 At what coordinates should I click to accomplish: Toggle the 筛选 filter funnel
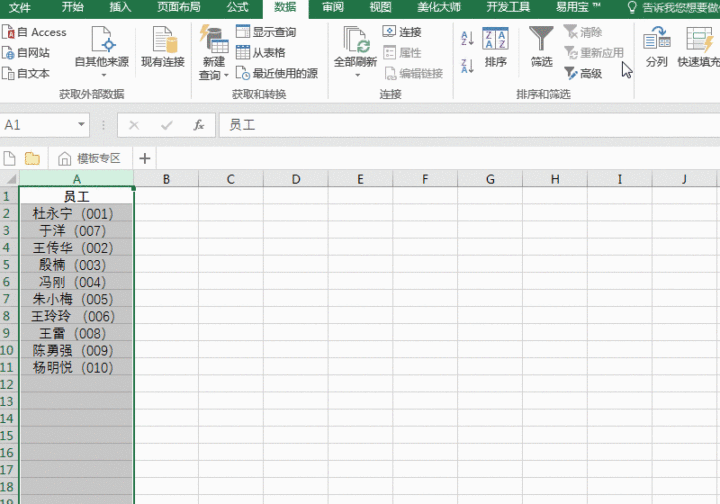(541, 47)
